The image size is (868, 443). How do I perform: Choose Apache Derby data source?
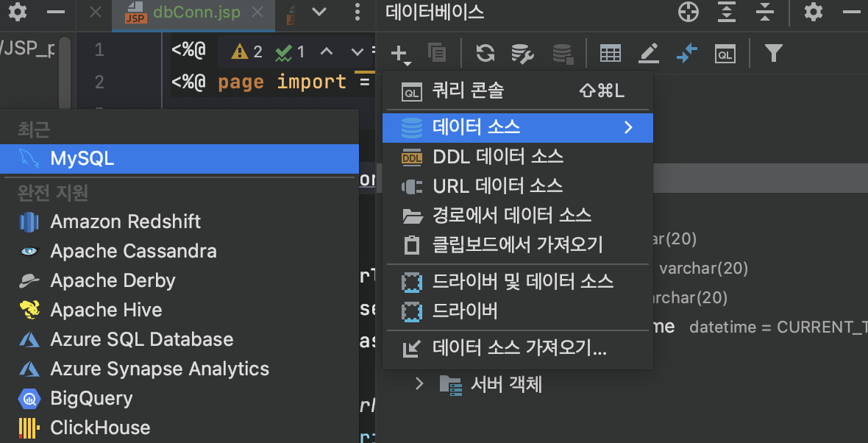[x=179, y=281]
